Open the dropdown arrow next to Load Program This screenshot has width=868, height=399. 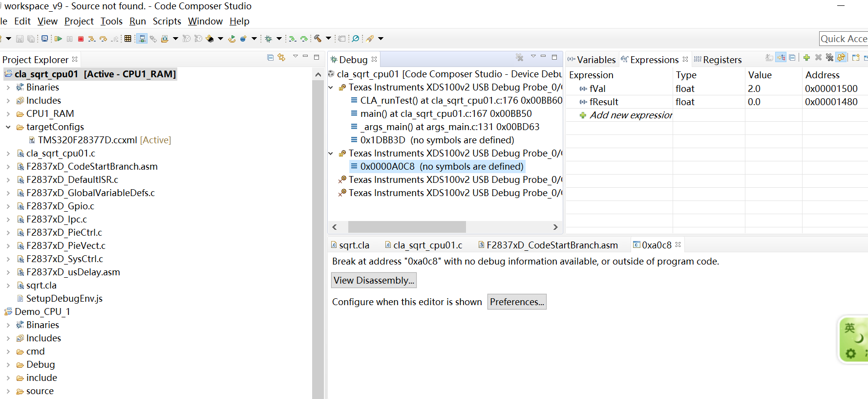175,39
